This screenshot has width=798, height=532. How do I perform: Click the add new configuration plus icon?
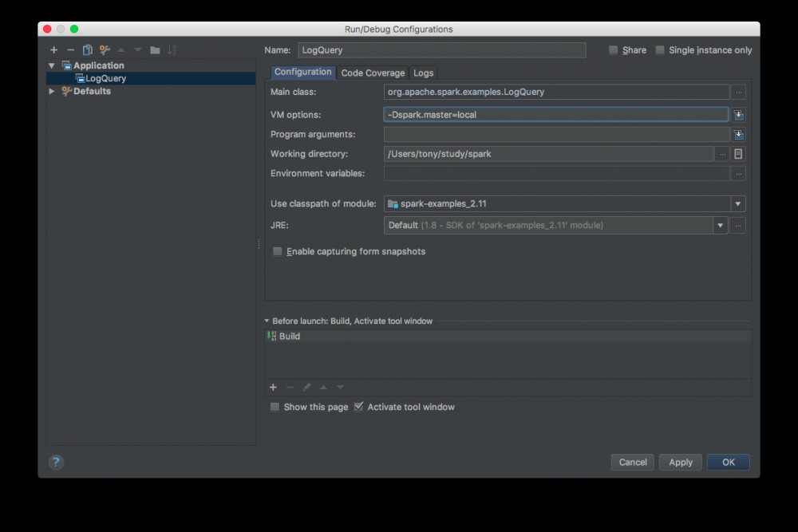coord(54,50)
